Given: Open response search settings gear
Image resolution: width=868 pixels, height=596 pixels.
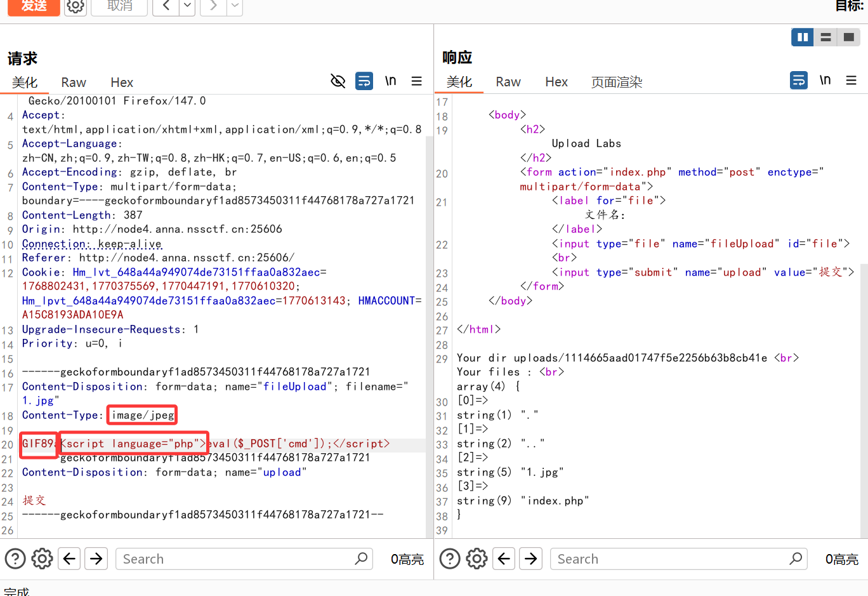Looking at the screenshot, I should coord(477,559).
